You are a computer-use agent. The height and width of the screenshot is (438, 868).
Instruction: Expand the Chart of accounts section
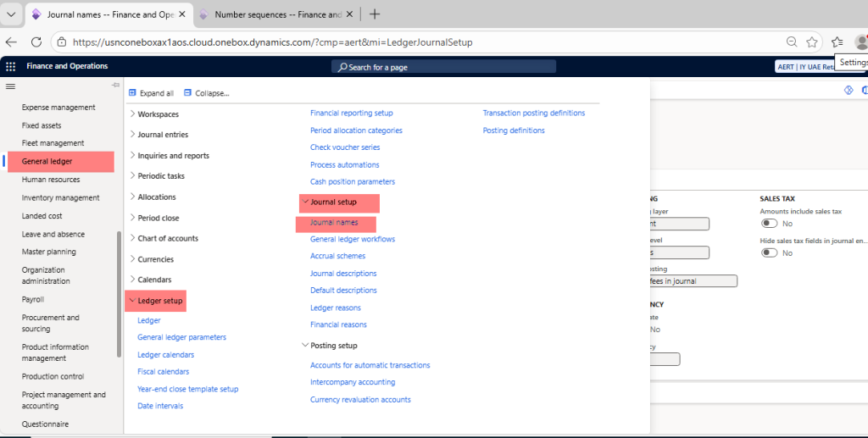click(132, 239)
